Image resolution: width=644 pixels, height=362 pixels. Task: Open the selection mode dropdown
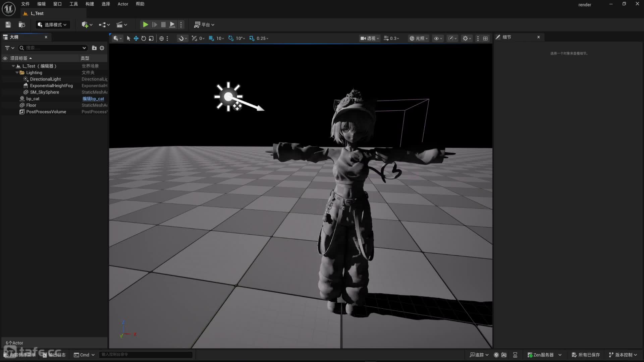pos(52,24)
